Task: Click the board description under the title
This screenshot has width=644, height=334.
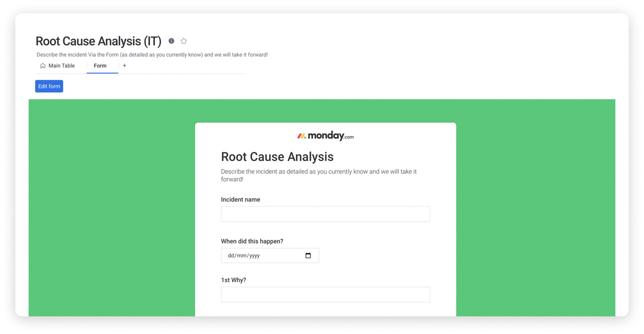Action: (x=152, y=55)
